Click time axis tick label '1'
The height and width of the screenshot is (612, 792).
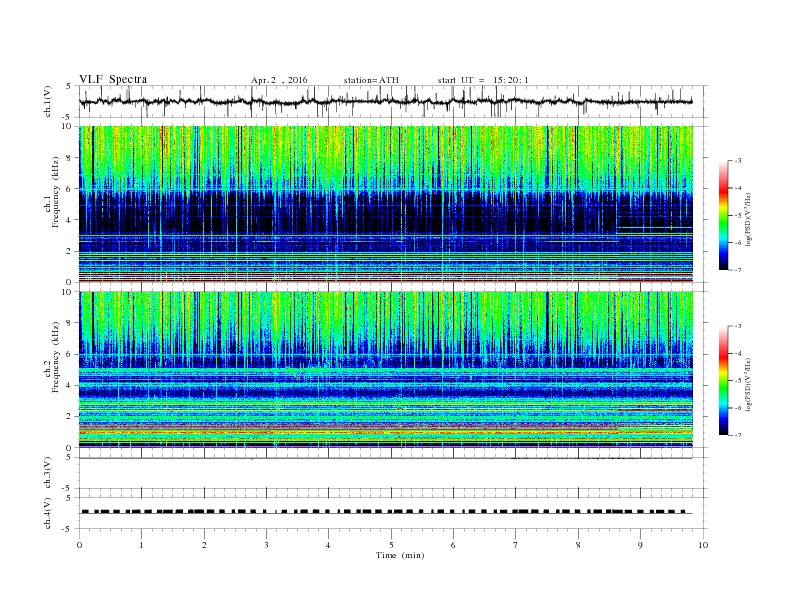click(x=141, y=545)
